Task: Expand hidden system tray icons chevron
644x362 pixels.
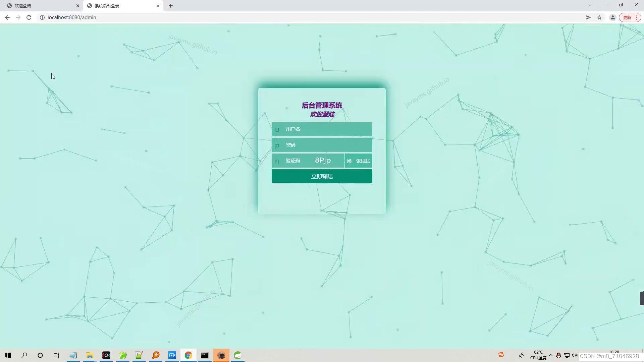Action: [551, 355]
